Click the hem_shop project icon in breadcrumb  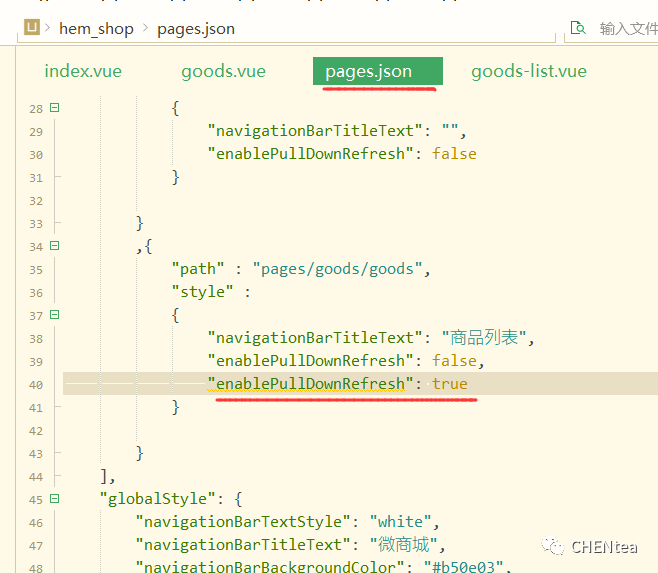click(32, 28)
